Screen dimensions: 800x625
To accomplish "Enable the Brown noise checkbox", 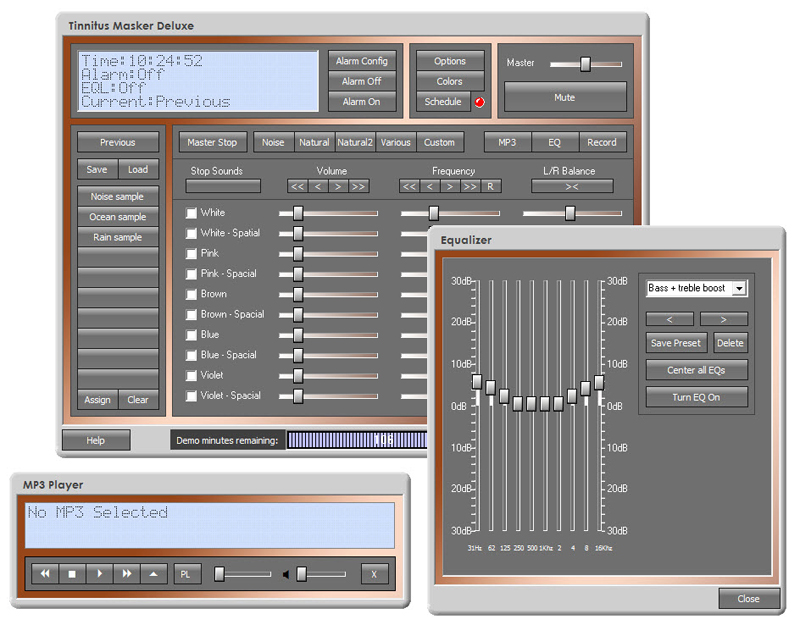I will pyautogui.click(x=191, y=294).
